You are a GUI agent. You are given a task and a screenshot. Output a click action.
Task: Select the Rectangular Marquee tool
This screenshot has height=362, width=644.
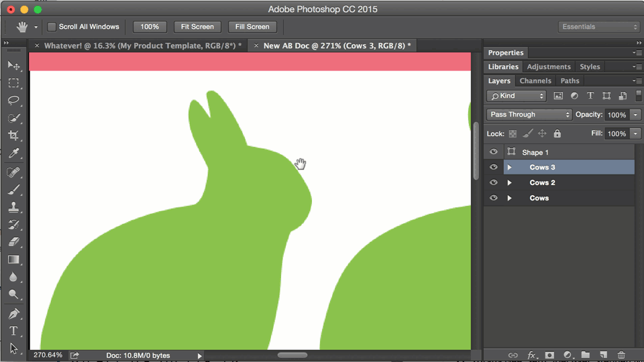coord(13,83)
